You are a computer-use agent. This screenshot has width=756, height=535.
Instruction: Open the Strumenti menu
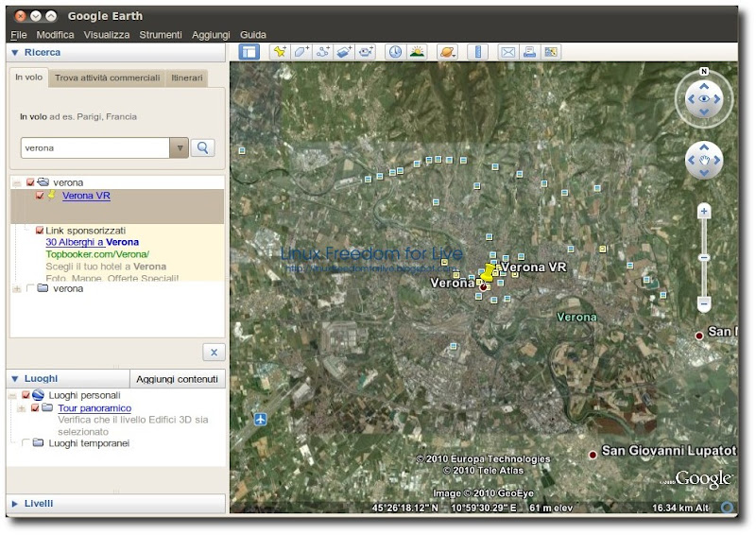point(161,34)
